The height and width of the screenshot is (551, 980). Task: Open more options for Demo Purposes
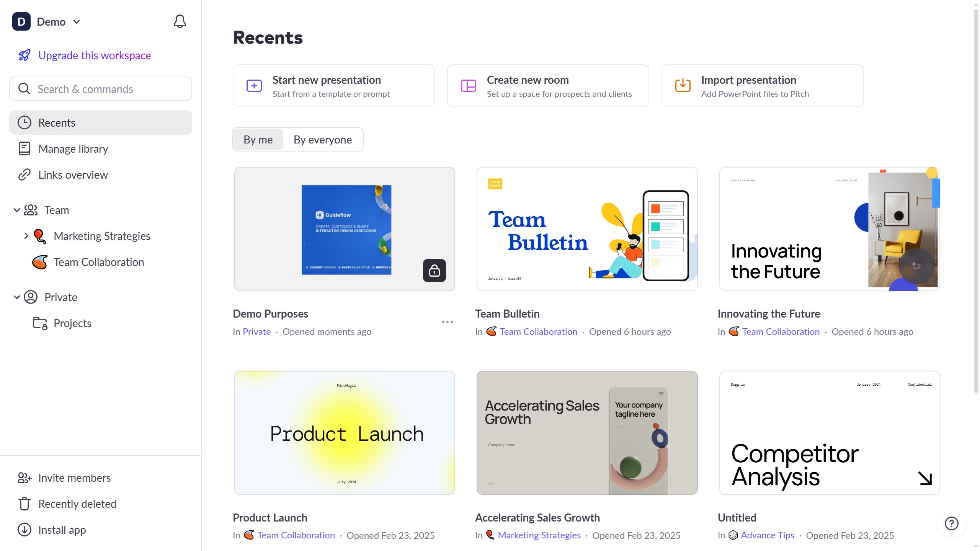447,322
